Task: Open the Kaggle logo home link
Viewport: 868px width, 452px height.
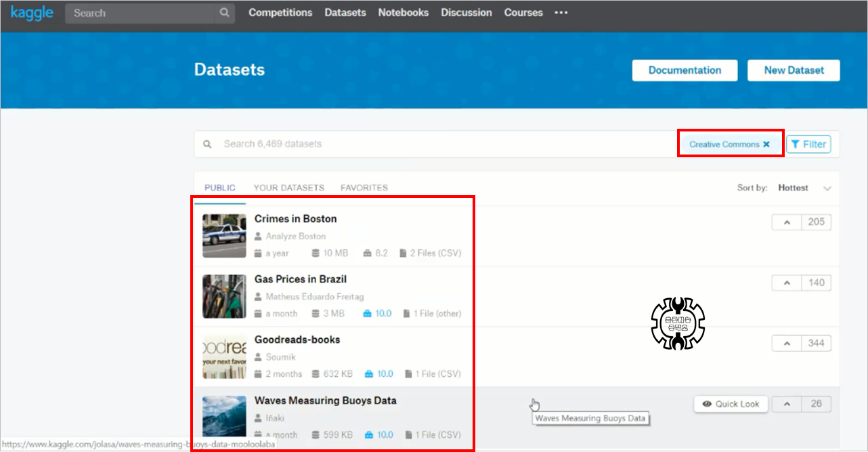Action: click(32, 13)
